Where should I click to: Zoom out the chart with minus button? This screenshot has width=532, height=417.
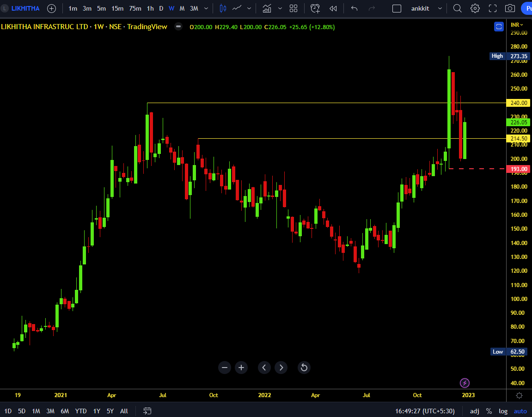click(225, 368)
